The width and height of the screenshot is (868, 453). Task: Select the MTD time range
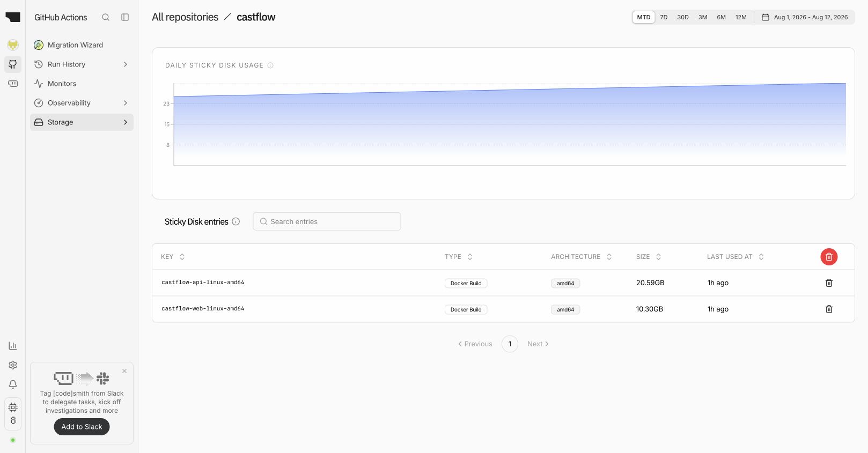tap(644, 17)
